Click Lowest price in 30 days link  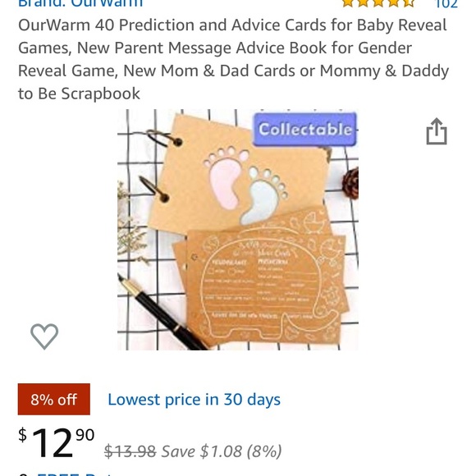tap(194, 399)
